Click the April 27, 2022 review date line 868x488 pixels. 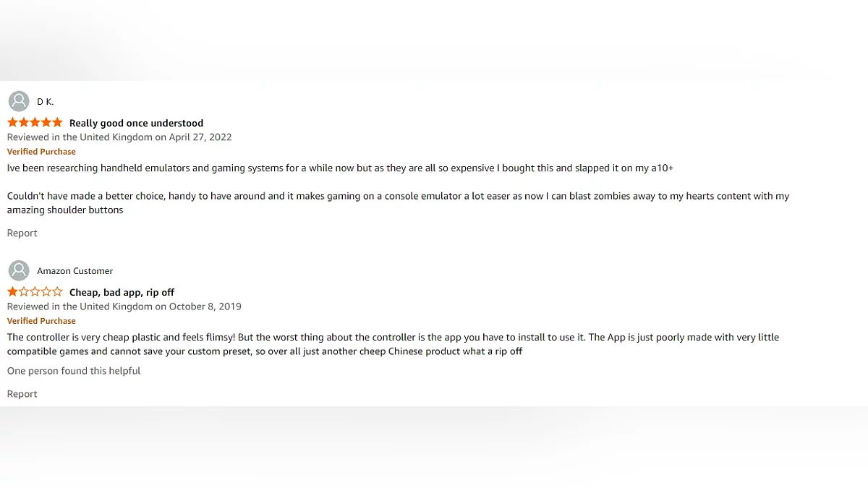coord(119,137)
